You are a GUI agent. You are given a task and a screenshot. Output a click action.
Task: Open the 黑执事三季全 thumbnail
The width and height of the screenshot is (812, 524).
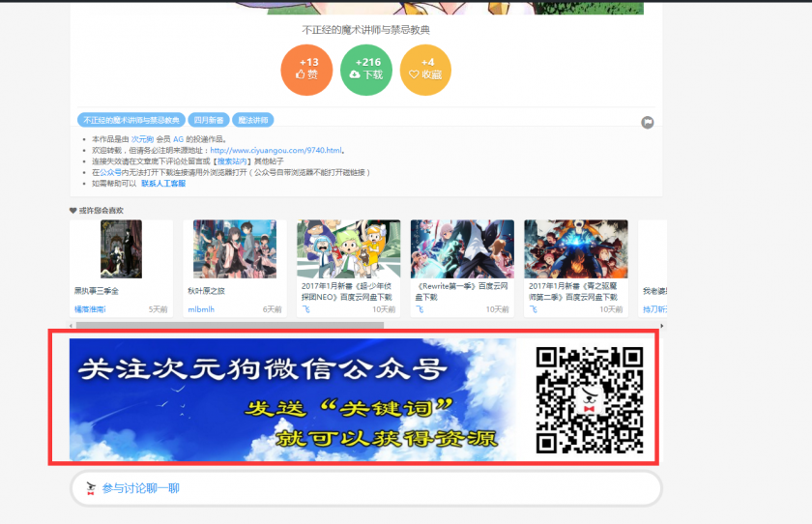[x=121, y=249]
